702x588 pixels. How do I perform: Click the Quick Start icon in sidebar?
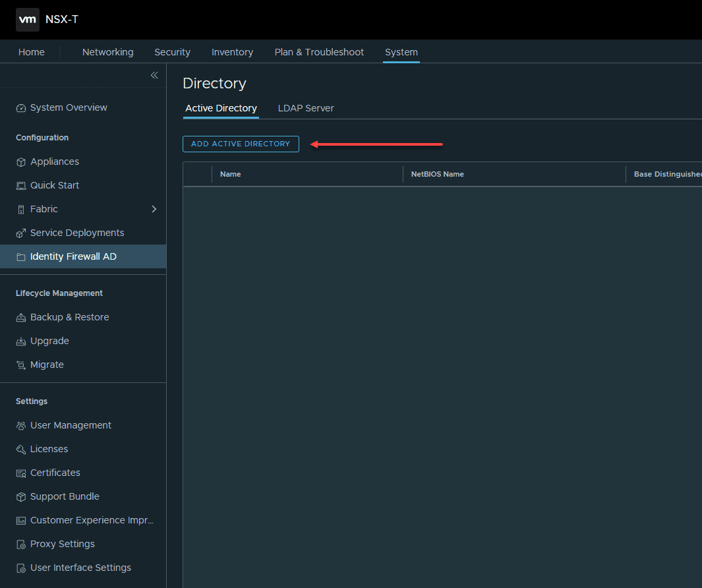[21, 186]
